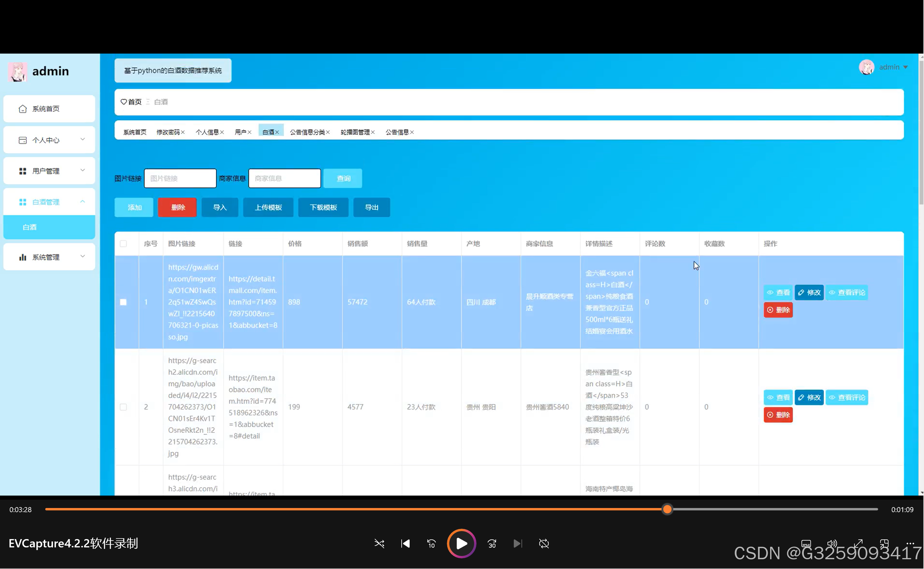The height and width of the screenshot is (569, 924).
Task: Click the 导出 export button
Action: click(x=371, y=207)
